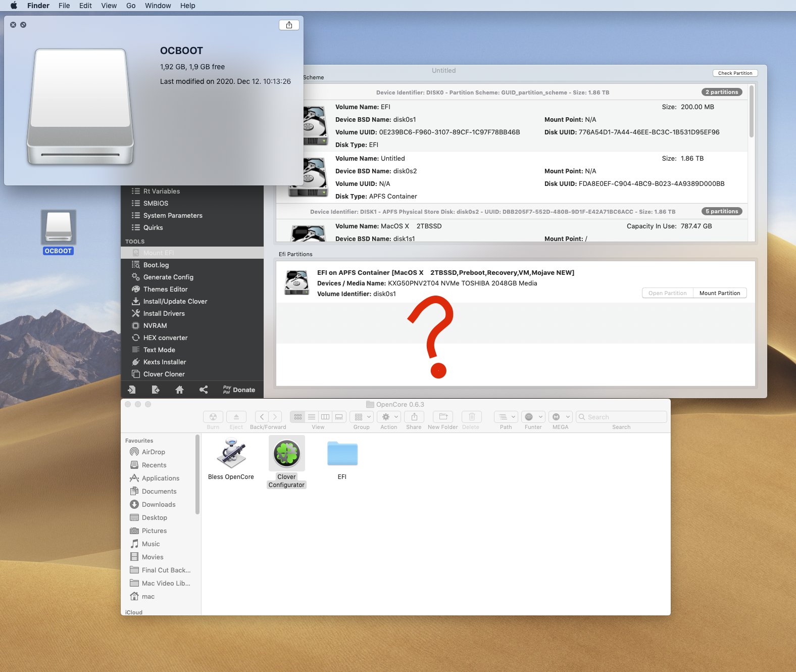Switch Finder to gallery view

click(339, 417)
